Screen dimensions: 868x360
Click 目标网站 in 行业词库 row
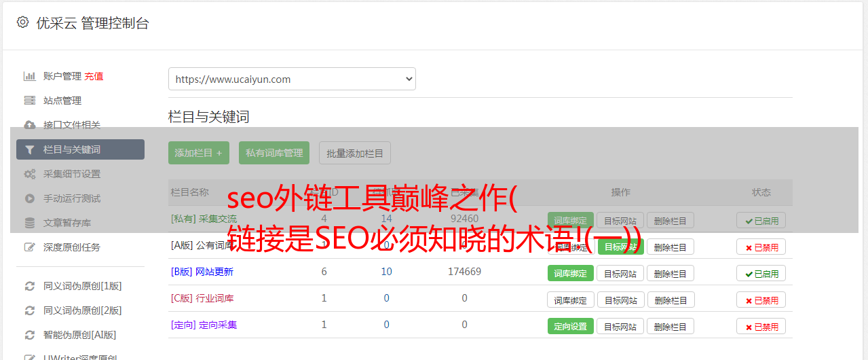[620, 300]
